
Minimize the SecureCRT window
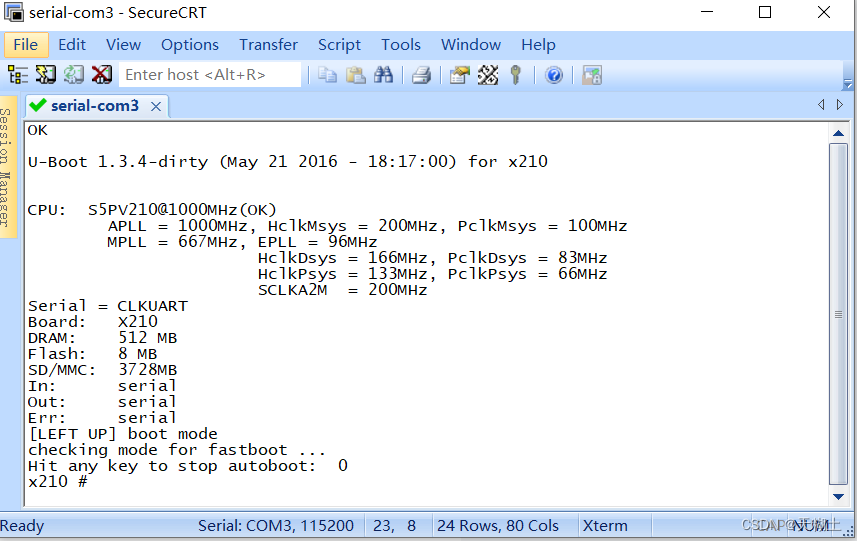pyautogui.click(x=707, y=12)
